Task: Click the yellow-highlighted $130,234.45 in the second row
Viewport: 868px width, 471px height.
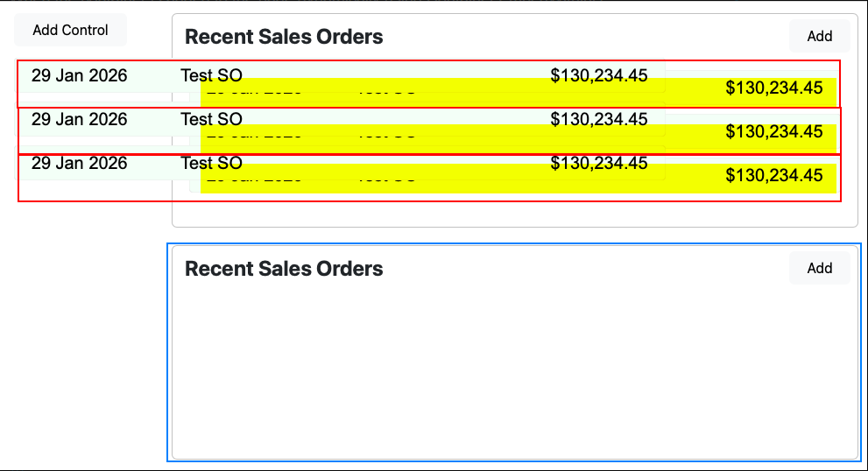Action: coord(774,131)
